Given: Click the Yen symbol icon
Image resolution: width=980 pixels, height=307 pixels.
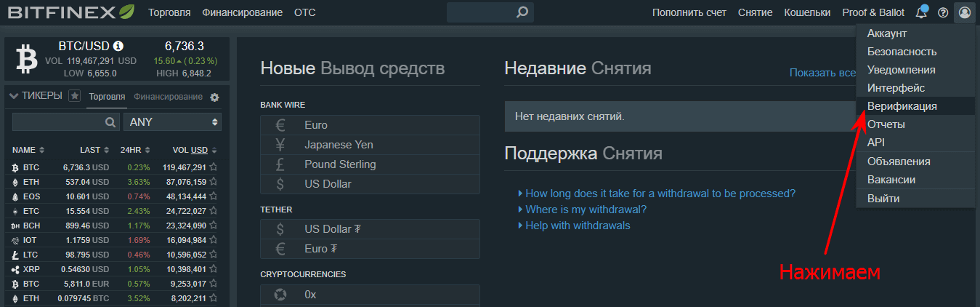Looking at the screenshot, I should click(280, 145).
